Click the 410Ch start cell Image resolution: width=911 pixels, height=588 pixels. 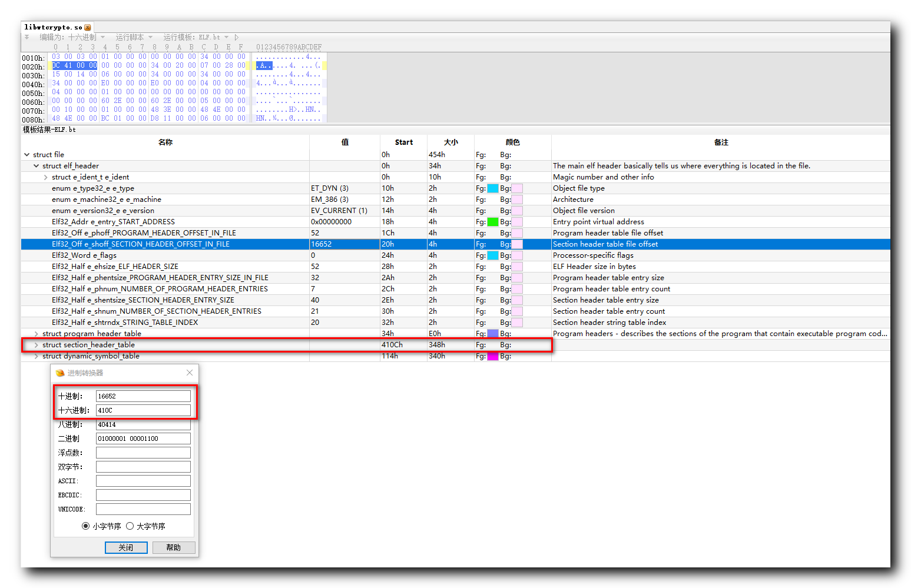click(403, 345)
